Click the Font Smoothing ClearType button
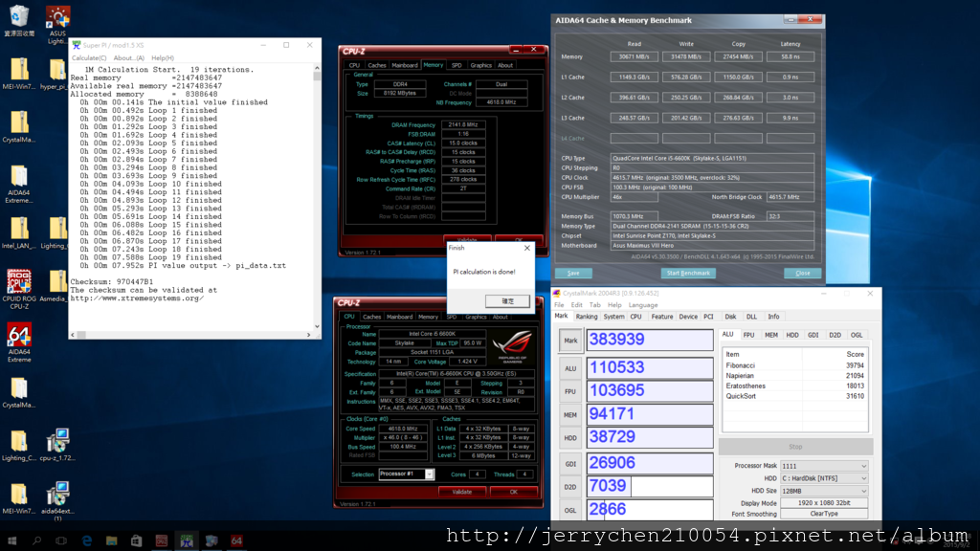The width and height of the screenshot is (980, 551). click(x=824, y=514)
